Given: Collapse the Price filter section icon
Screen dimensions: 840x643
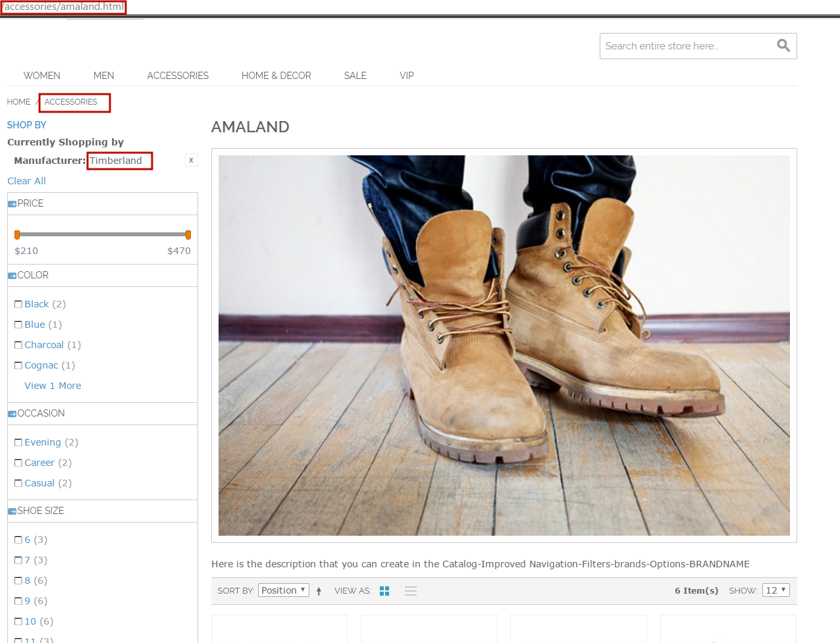Looking at the screenshot, I should click(12, 204).
